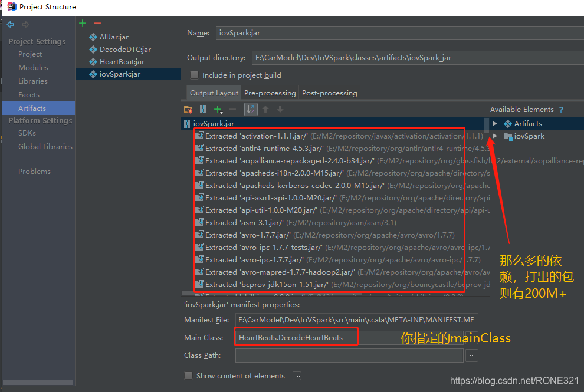Click the Output directory field
584x392 pixels.
(x=418, y=58)
